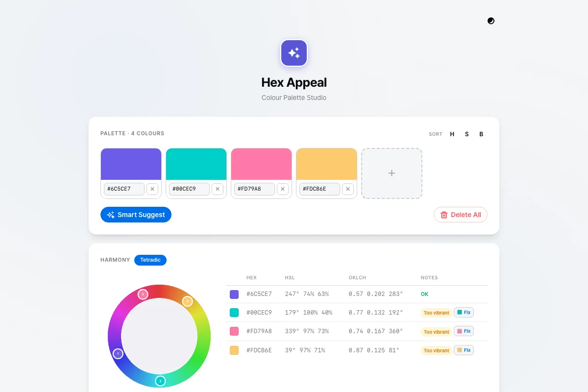Click the Hex Appeal sparkles logo icon

(x=294, y=52)
